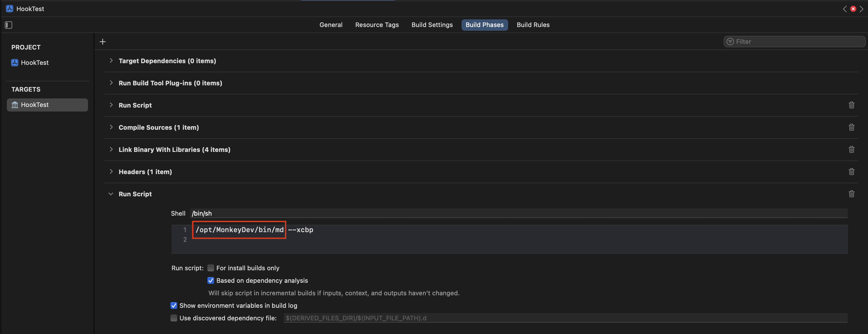Switch to the Build Settings tab
Image resolution: width=868 pixels, height=334 pixels.
pos(432,25)
